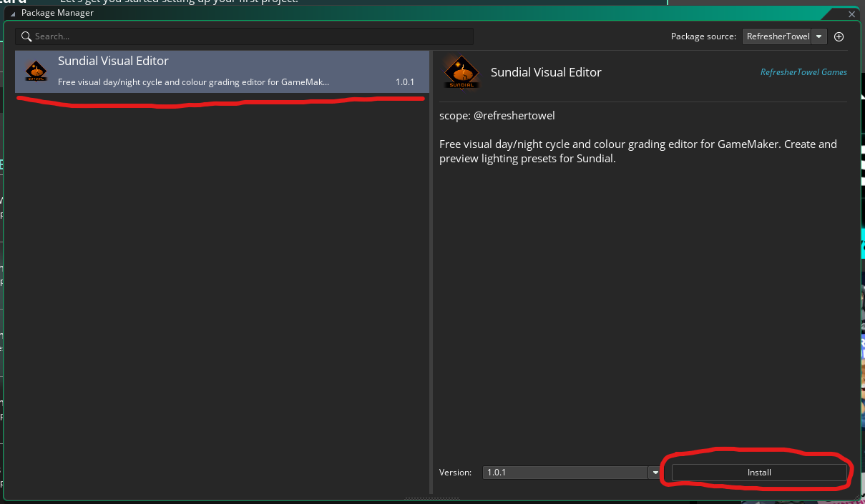Collapse Package Manager via title triangle
The width and height of the screenshot is (865, 504).
[x=13, y=14]
